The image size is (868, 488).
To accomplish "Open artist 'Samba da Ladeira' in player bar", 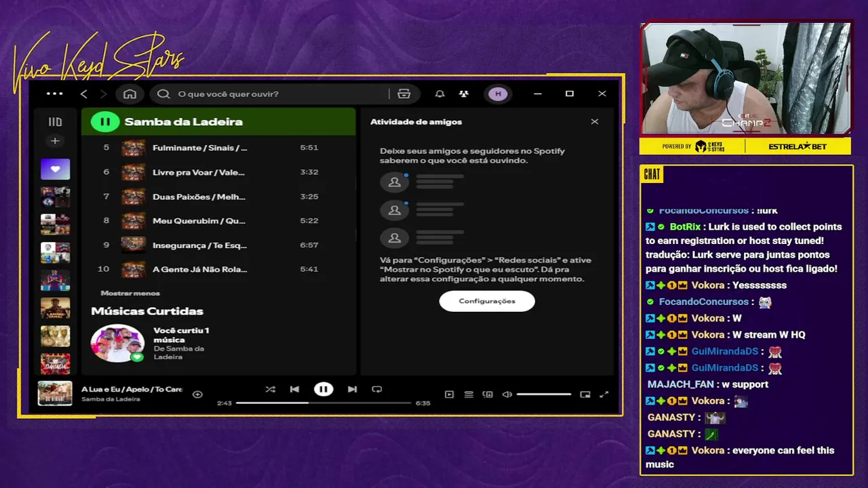I will [x=111, y=399].
